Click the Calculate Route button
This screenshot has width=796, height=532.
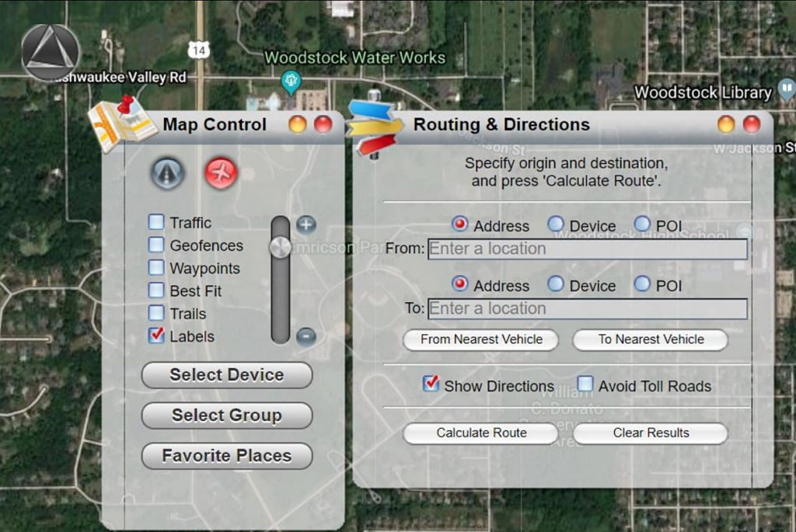480,433
